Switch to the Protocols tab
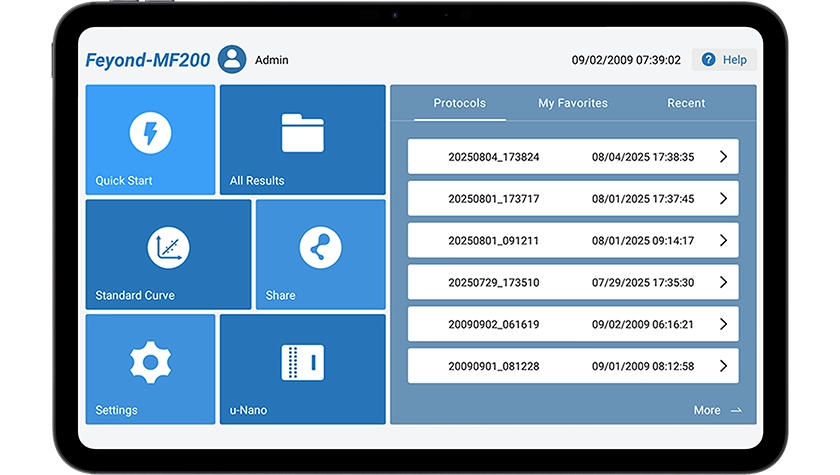The image size is (840, 475). click(x=460, y=103)
